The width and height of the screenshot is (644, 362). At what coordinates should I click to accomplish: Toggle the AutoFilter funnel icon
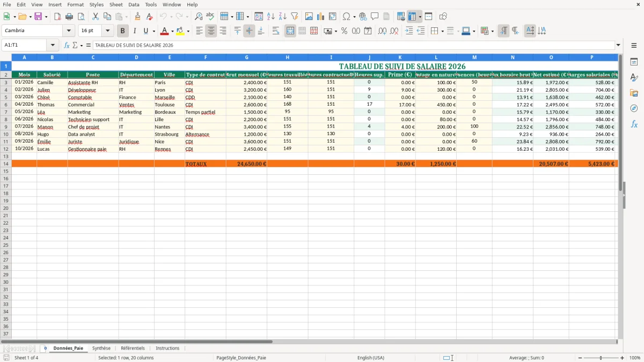pos(295,17)
